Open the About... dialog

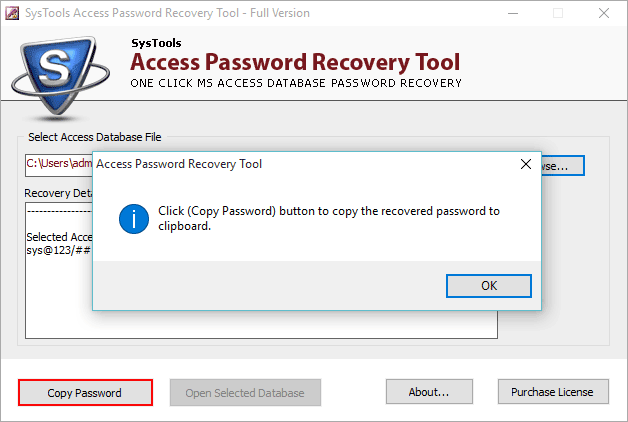pyautogui.click(x=428, y=392)
